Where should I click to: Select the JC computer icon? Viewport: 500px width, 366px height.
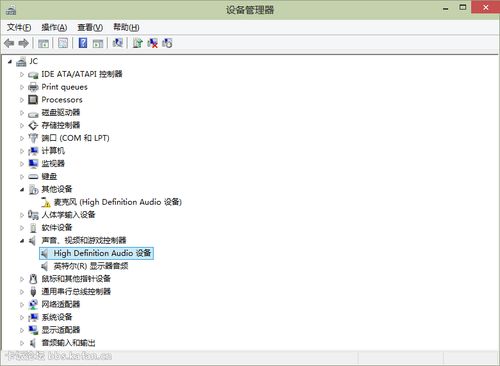click(x=21, y=61)
